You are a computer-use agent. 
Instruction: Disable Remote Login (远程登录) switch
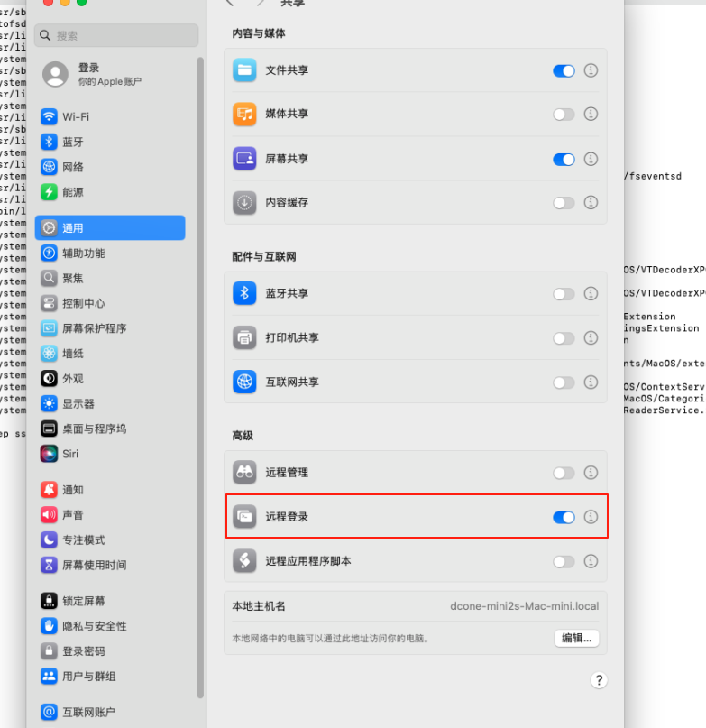coord(564,517)
